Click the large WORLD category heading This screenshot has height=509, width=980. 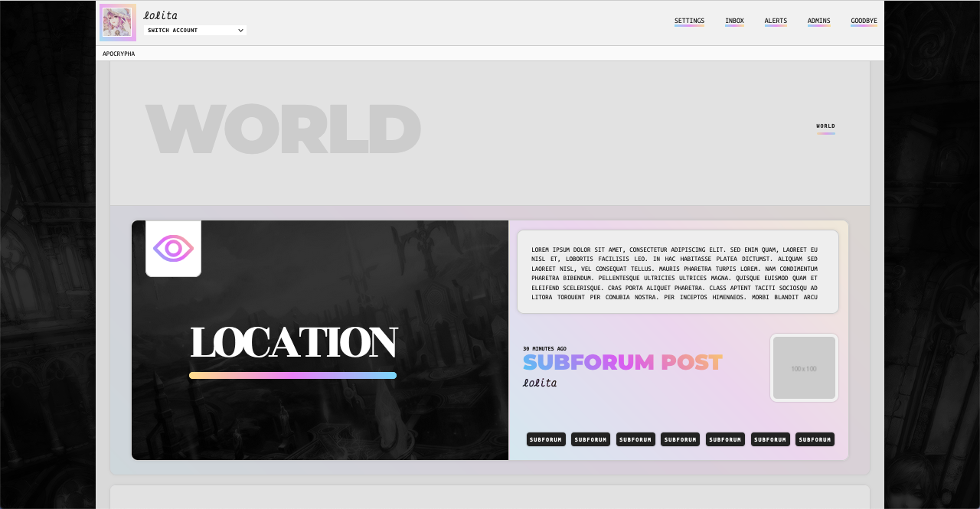(283, 129)
